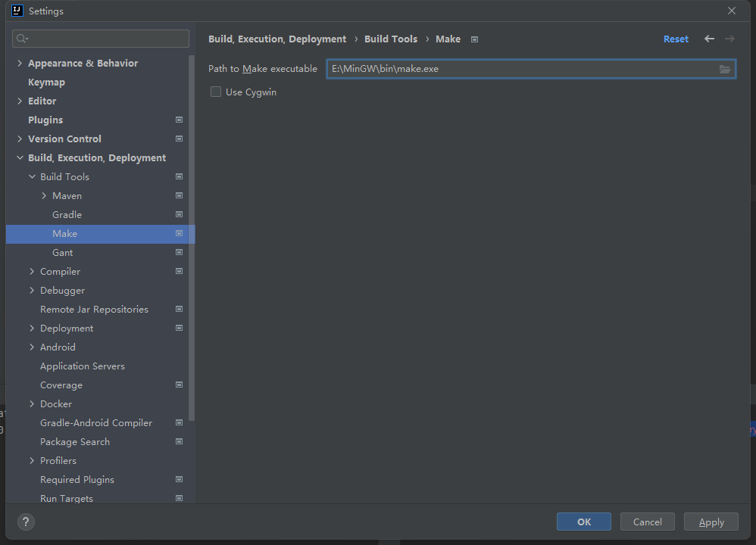Click the project settings icon on Run Targets row
The height and width of the screenshot is (545, 756).
[x=179, y=498]
